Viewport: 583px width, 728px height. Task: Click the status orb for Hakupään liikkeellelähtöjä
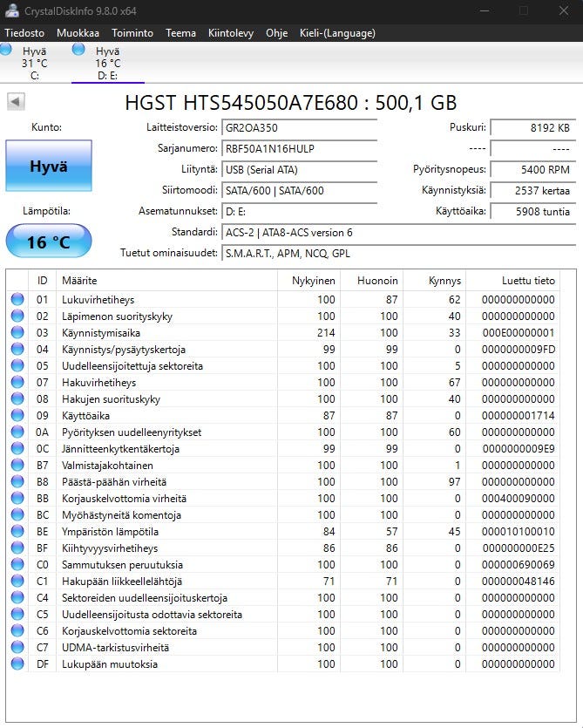pos(17,582)
